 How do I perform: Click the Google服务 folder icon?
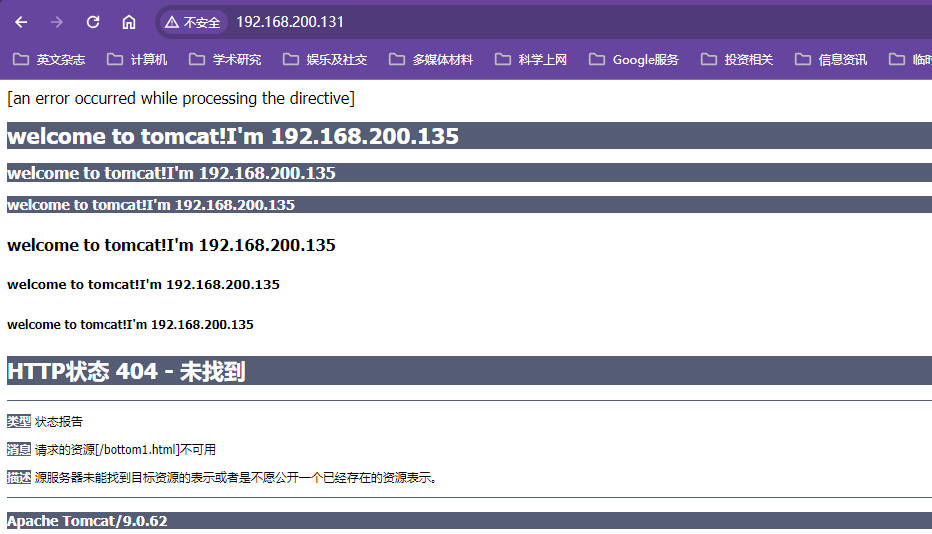(x=597, y=60)
